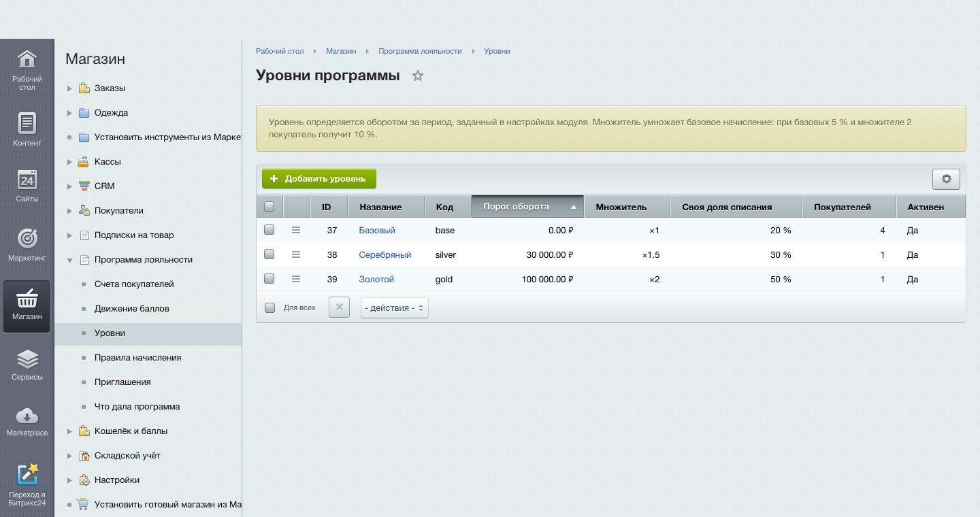Open the Рабочий стол sidebar section
The image size is (980, 517).
click(x=27, y=69)
